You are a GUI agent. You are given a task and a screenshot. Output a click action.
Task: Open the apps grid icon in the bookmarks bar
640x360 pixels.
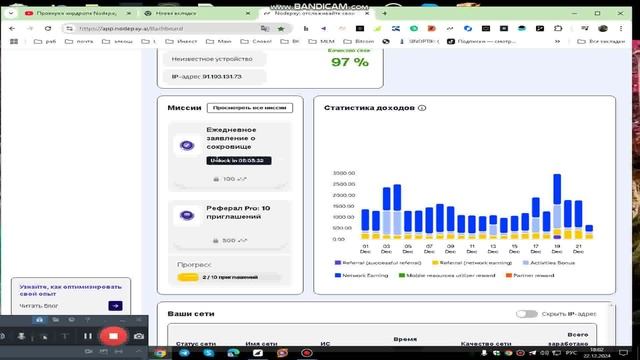(14, 41)
